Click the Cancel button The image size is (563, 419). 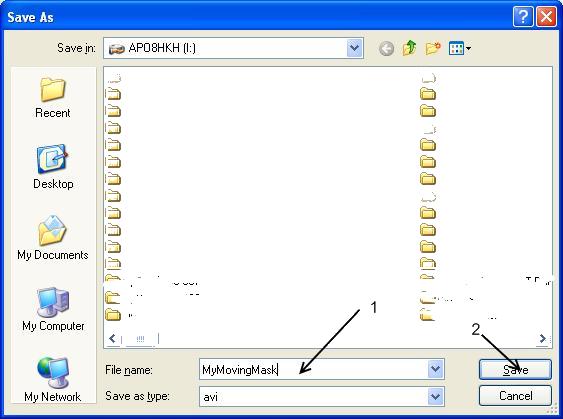pyautogui.click(x=515, y=396)
